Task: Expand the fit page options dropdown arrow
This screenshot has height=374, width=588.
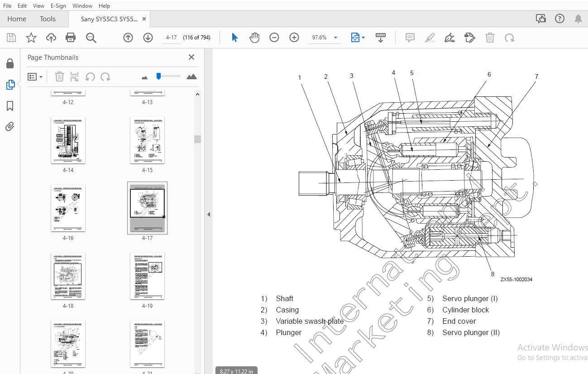Action: pyautogui.click(x=363, y=38)
